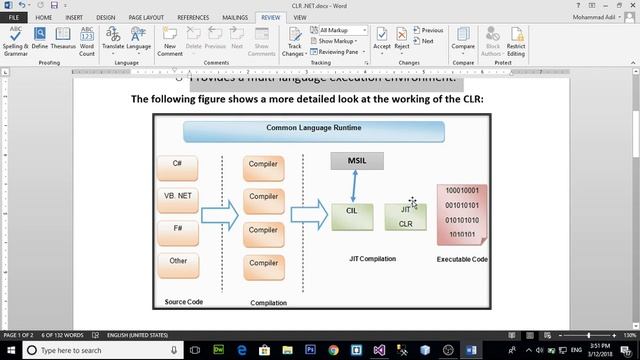Go to Previous comment
This screenshot has width=640, height=360.
click(x=215, y=38)
